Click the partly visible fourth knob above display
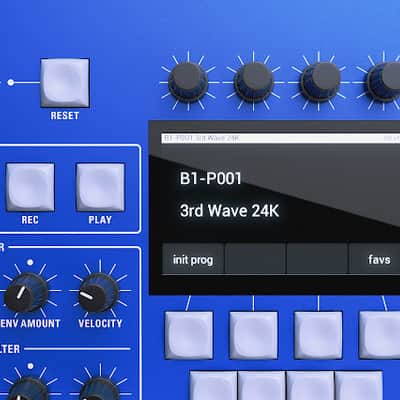 pyautogui.click(x=383, y=82)
